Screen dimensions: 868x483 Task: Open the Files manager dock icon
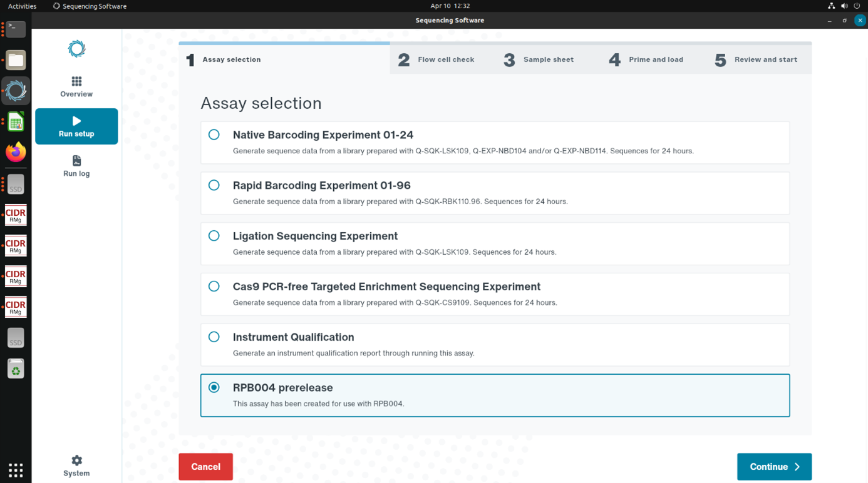point(16,60)
